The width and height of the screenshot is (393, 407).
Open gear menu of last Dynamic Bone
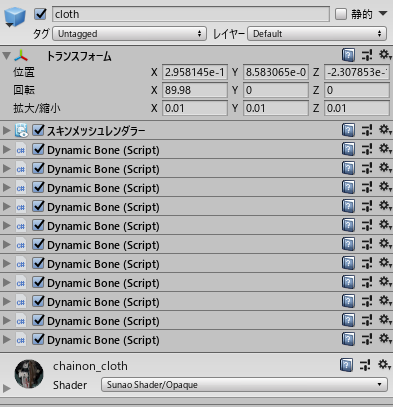385,339
